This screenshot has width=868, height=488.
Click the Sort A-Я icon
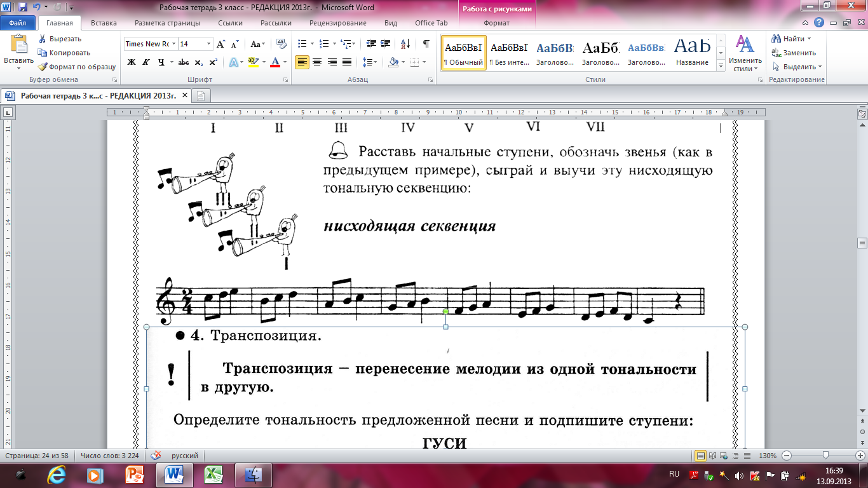click(x=404, y=44)
